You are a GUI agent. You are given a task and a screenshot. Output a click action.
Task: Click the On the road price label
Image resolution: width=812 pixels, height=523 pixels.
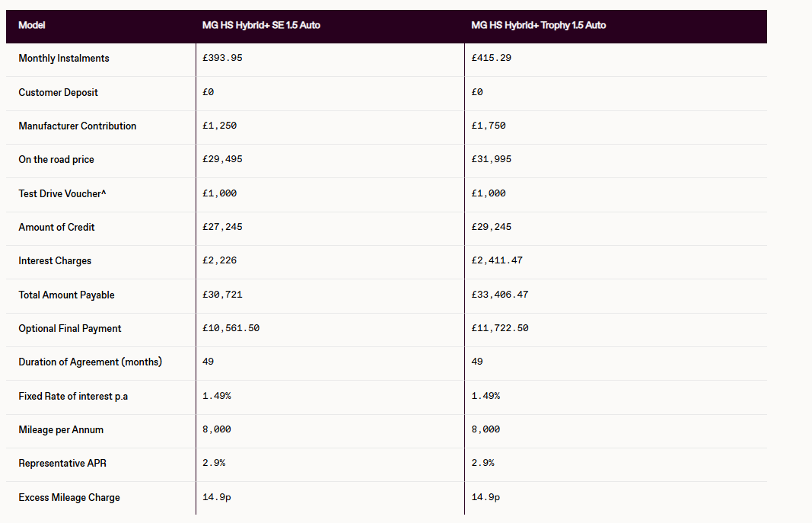coord(56,160)
